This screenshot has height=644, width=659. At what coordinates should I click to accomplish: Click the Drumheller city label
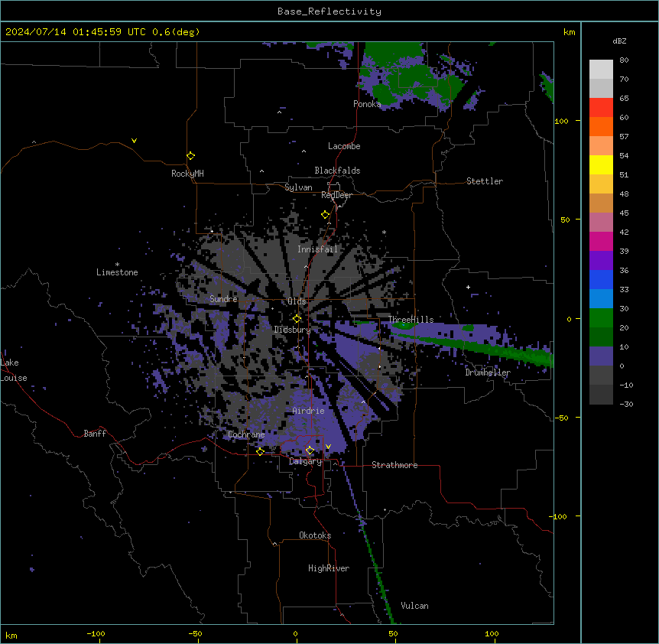tap(488, 372)
